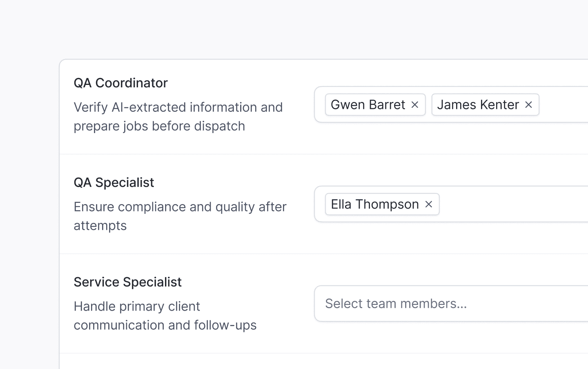The image size is (588, 369).
Task: Remove Gwen Barret from QA Coordinator
Action: pyautogui.click(x=415, y=105)
